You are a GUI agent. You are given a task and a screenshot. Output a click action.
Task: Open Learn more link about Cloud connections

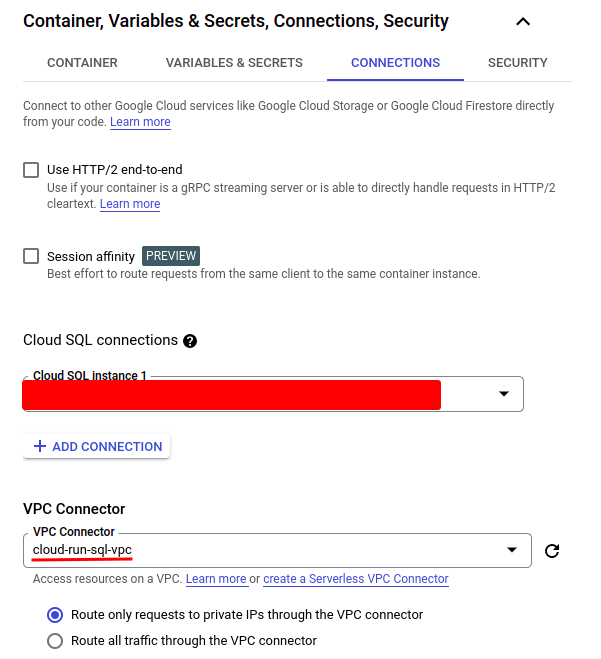coord(140,122)
